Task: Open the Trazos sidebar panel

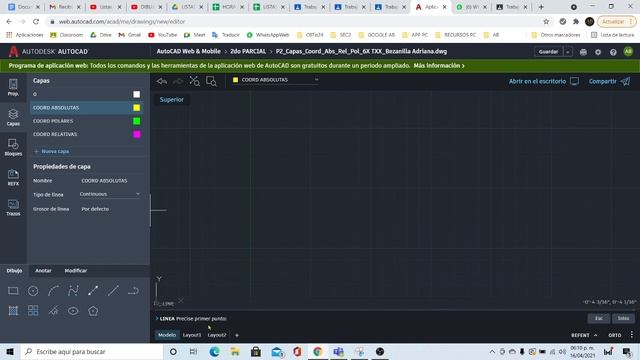Action: click(x=13, y=207)
